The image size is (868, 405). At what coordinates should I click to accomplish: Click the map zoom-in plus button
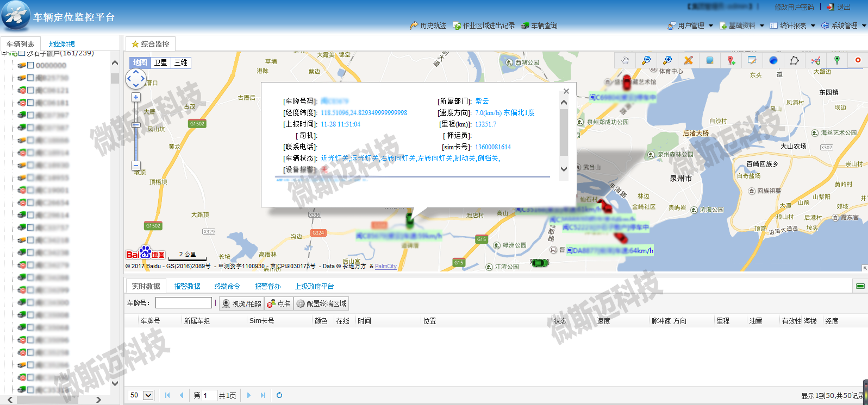click(x=136, y=97)
